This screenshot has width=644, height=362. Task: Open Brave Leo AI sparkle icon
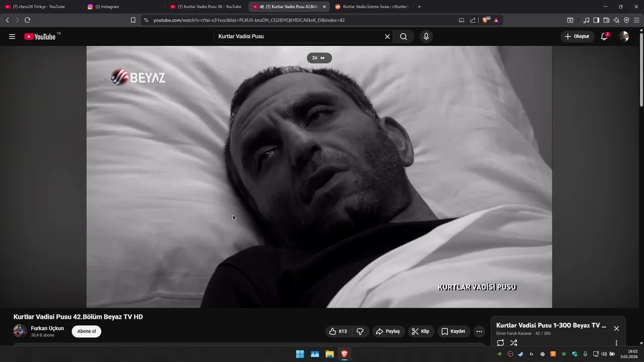616,20
